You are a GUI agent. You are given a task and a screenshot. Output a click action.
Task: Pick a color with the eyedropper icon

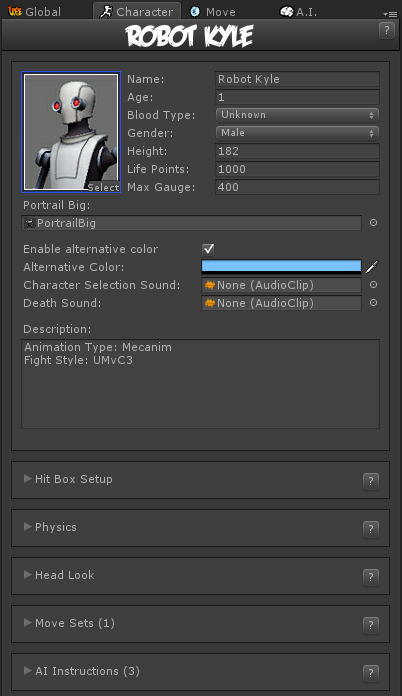(x=372, y=267)
